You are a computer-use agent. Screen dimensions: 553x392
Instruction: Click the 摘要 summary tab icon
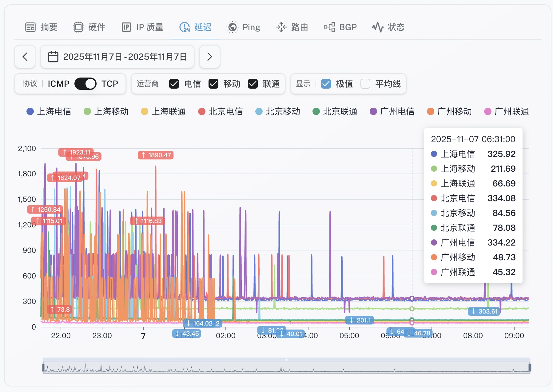[x=30, y=27]
